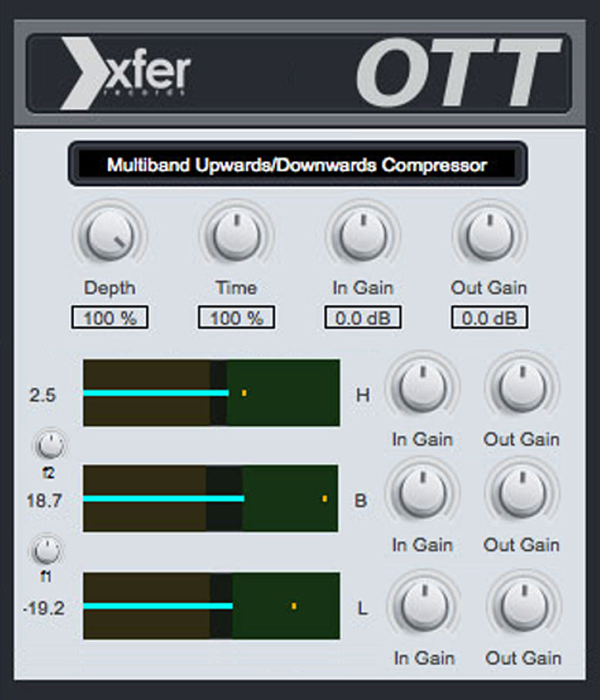Screen dimensions: 600x700
Task: Click the orange marker in the H meter
Action: [x=244, y=393]
